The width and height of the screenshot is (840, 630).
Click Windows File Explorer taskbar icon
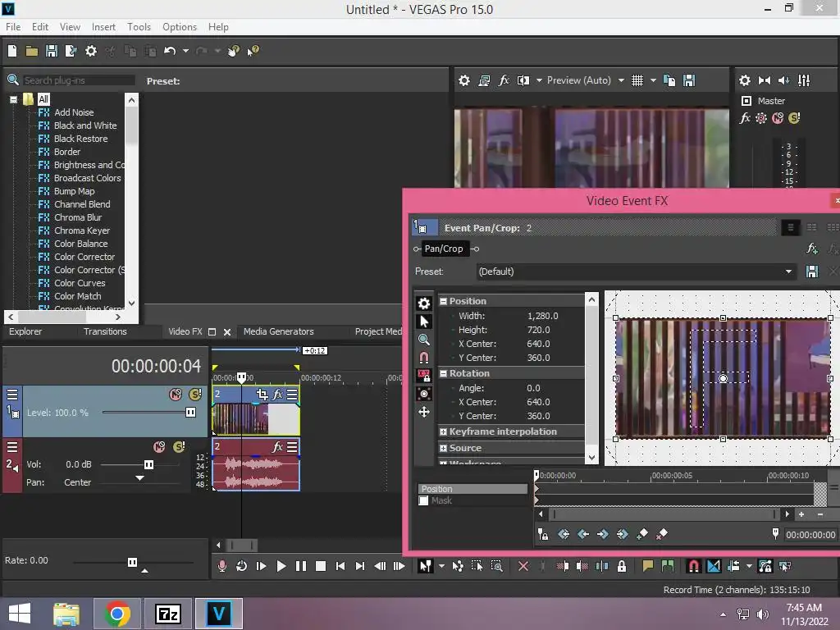click(66, 614)
